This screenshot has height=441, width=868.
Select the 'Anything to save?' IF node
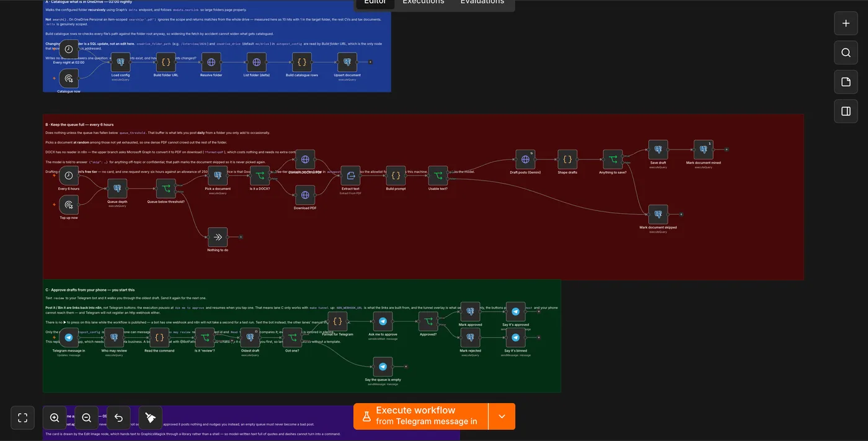tap(613, 159)
